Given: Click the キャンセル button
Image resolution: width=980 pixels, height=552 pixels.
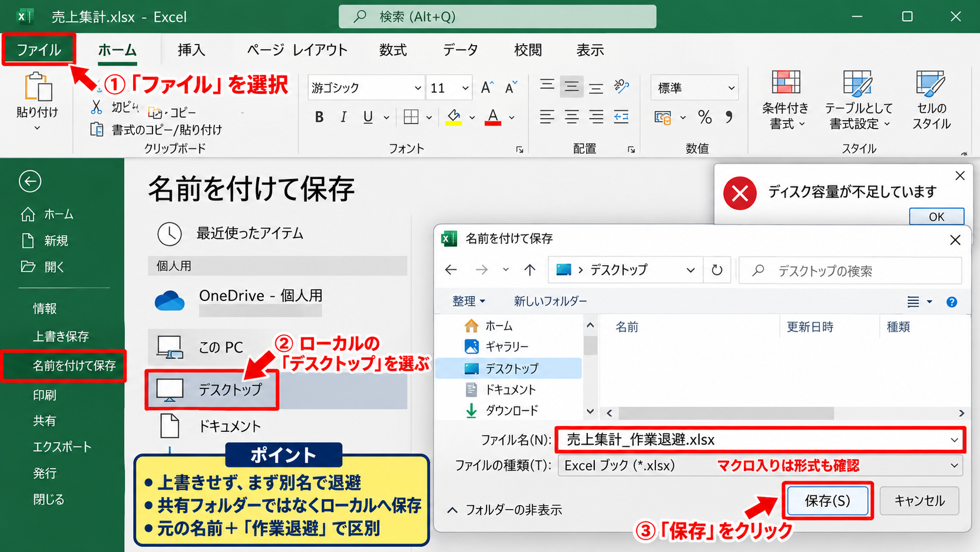Looking at the screenshot, I should 919,500.
